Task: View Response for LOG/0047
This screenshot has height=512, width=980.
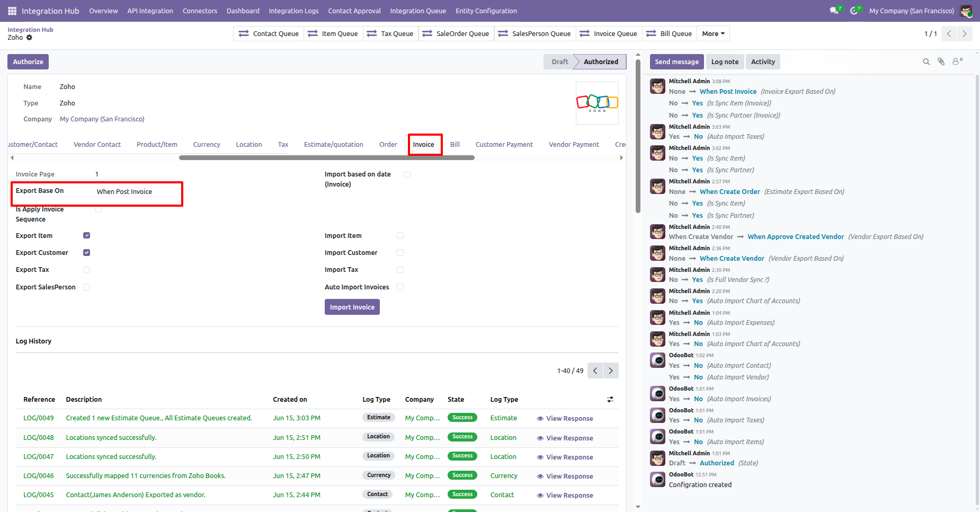Action: [x=565, y=457]
